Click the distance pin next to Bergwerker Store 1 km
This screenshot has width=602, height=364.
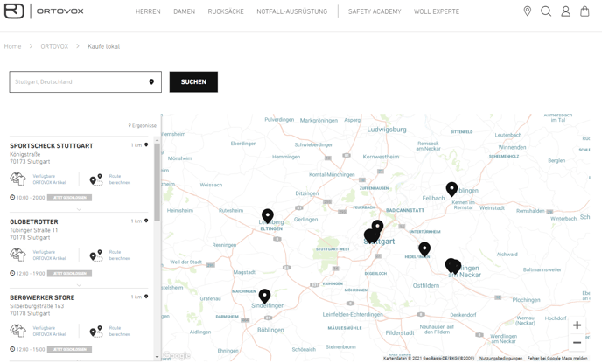click(x=146, y=297)
